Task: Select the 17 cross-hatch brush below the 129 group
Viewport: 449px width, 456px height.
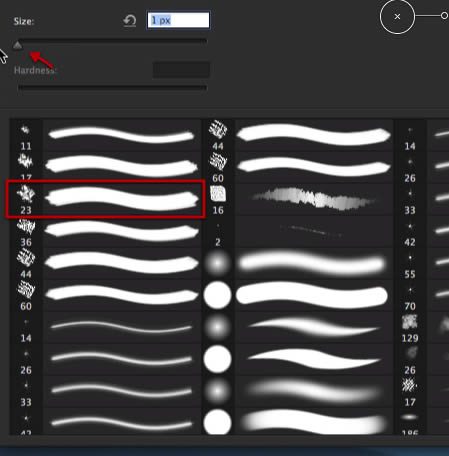Action: point(422,391)
